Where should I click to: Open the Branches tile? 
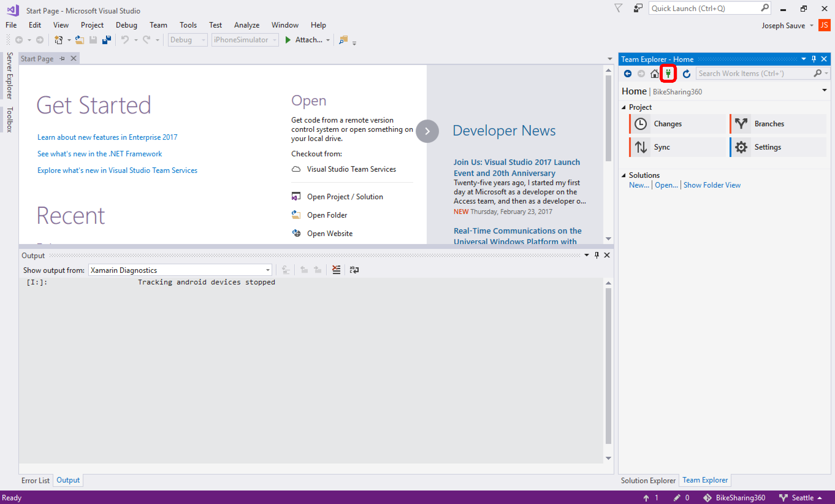[x=778, y=124]
